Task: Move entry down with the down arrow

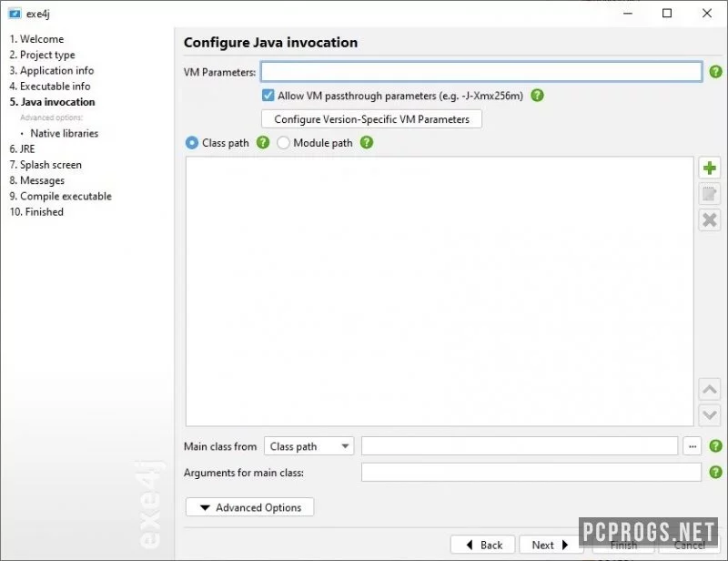Action: [x=709, y=414]
